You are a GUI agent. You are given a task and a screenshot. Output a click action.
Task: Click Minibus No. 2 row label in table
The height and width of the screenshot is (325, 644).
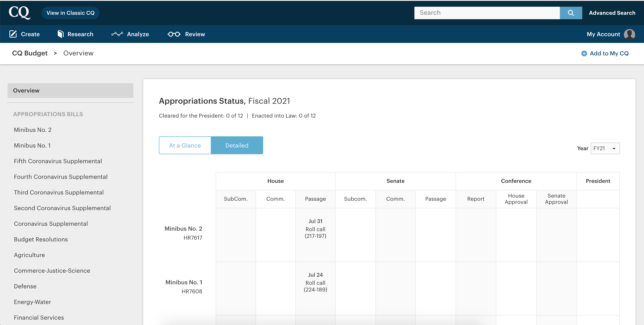[x=183, y=229]
